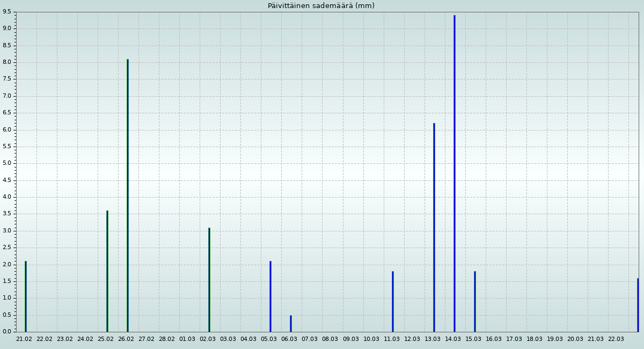This screenshot has height=349, width=644.
Task: Click the rainfall bar at 13.03
Action: click(x=434, y=228)
